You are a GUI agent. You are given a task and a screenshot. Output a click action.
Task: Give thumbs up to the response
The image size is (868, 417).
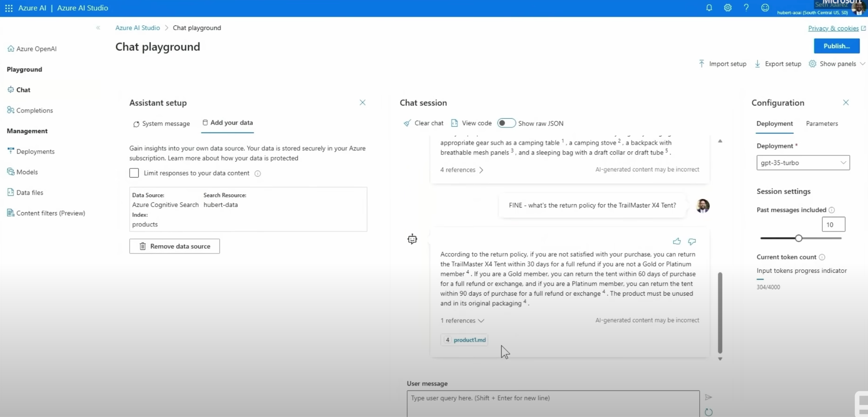coord(676,241)
